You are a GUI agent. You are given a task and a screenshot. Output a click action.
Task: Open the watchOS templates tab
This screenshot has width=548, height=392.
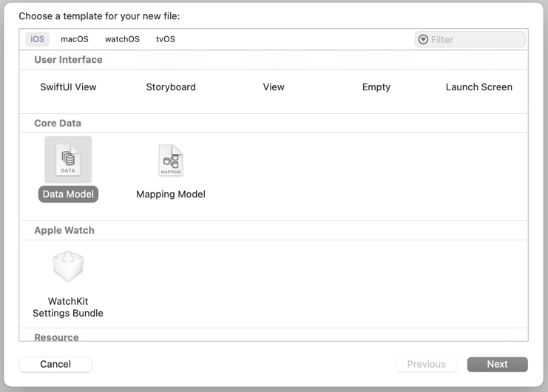(x=122, y=39)
